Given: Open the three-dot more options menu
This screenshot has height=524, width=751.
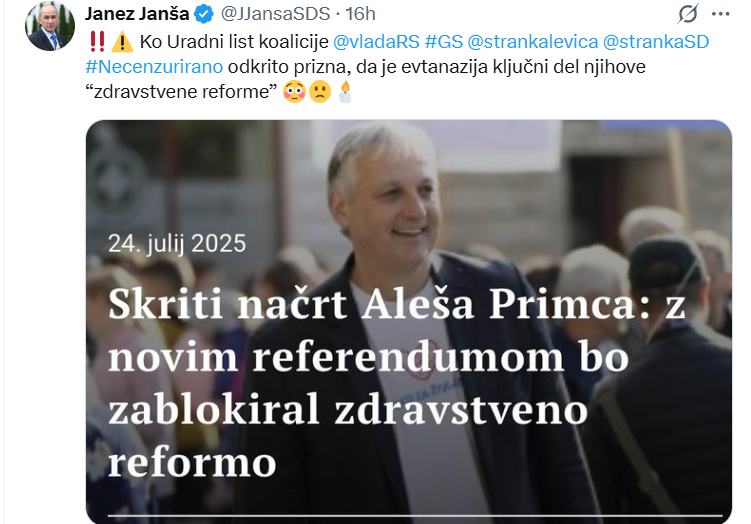Looking at the screenshot, I should [x=720, y=14].
